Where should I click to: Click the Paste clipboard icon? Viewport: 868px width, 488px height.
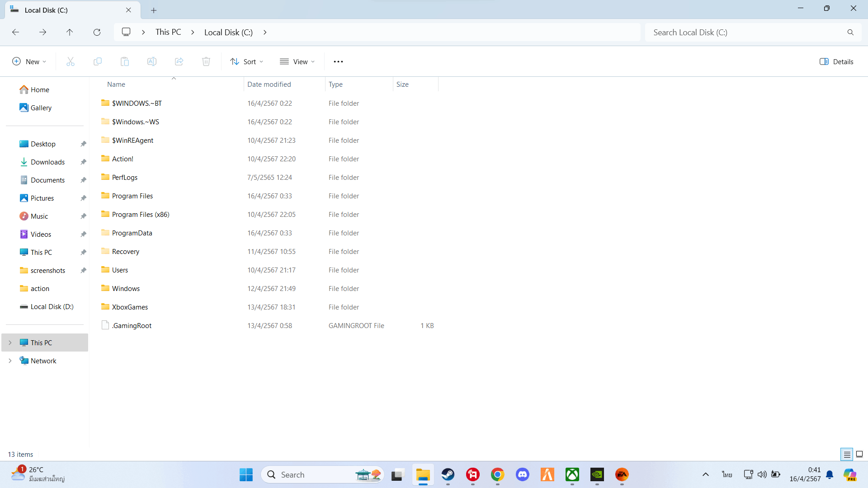(125, 61)
